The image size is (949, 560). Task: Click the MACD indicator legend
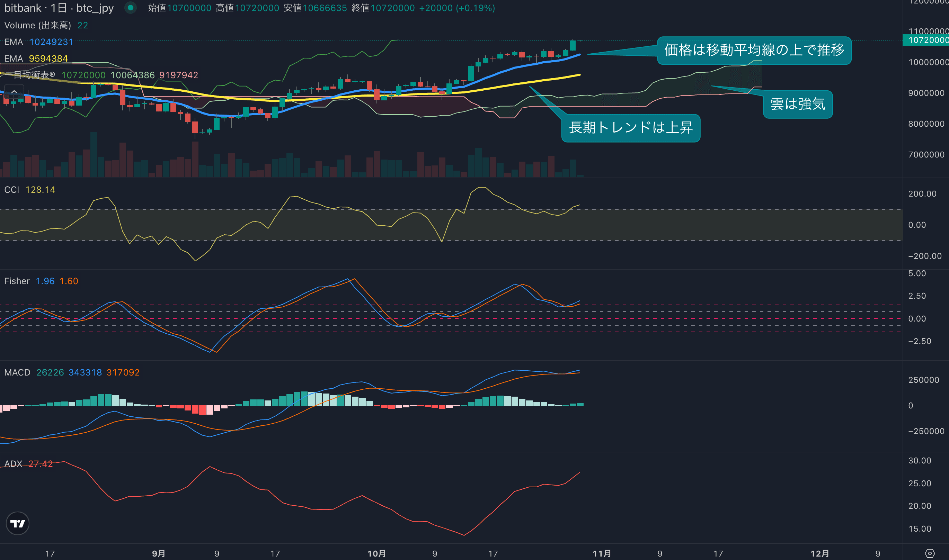coord(17,372)
